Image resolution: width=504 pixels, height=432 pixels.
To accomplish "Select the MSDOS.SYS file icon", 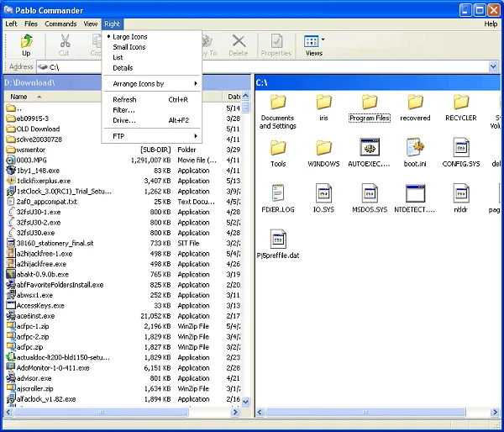I will 370,193.
